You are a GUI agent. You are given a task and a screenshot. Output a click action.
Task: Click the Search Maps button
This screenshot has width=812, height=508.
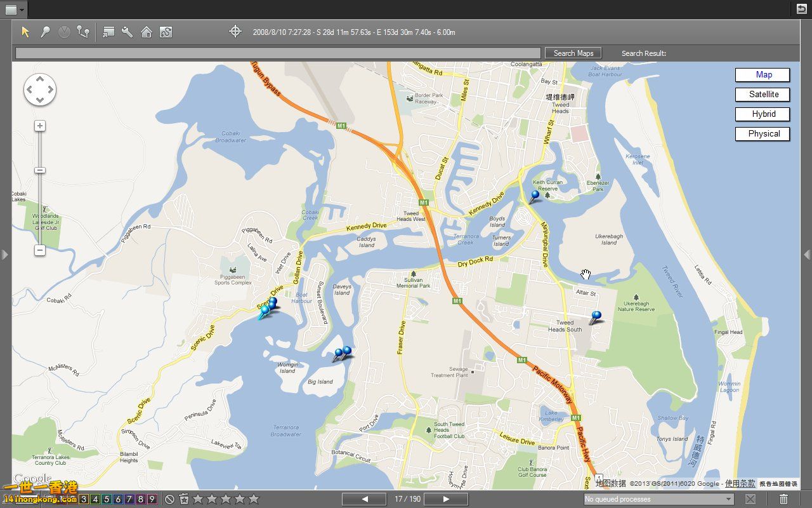pyautogui.click(x=573, y=53)
